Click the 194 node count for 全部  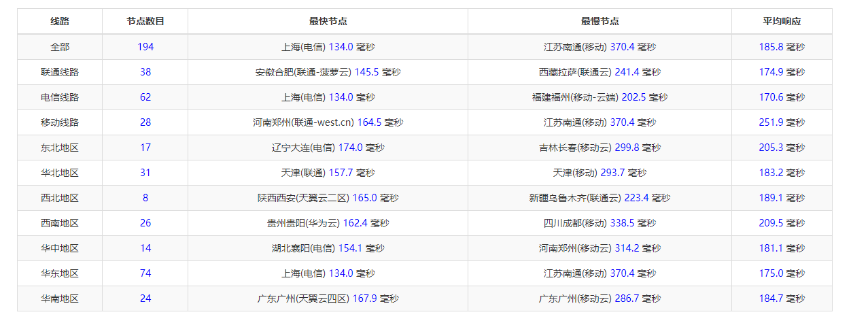145,47
